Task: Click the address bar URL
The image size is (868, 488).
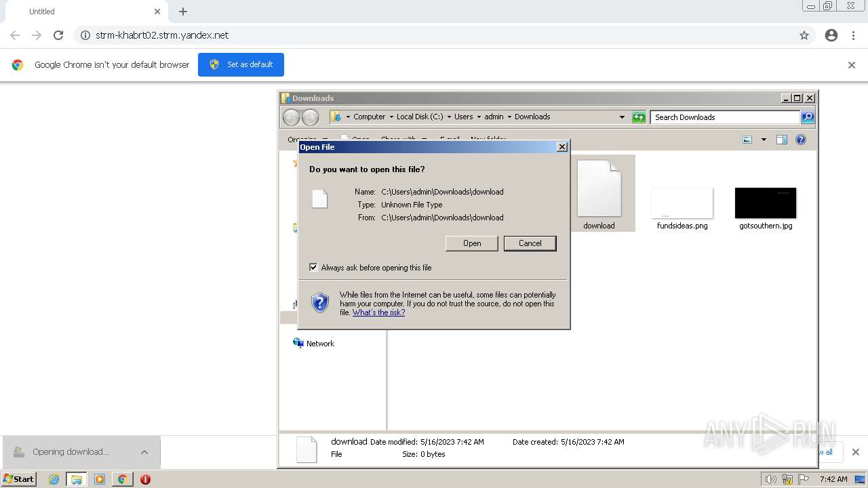Action: (x=162, y=35)
